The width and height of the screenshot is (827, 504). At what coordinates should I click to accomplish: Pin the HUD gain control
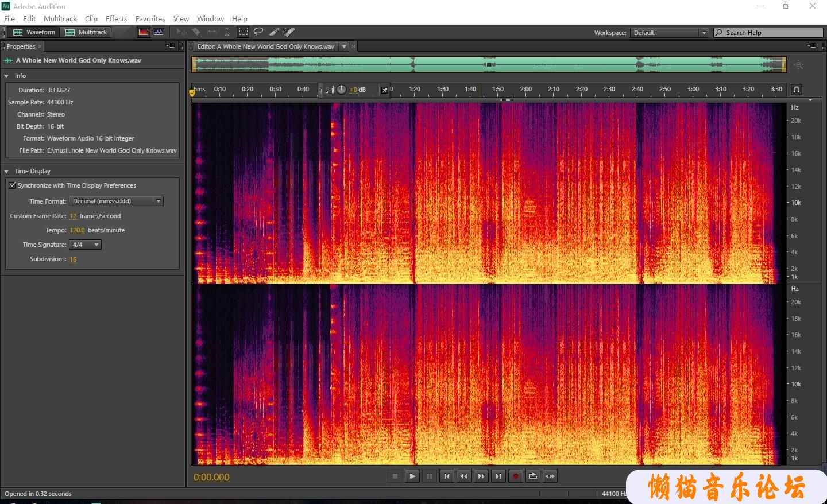pyautogui.click(x=385, y=90)
